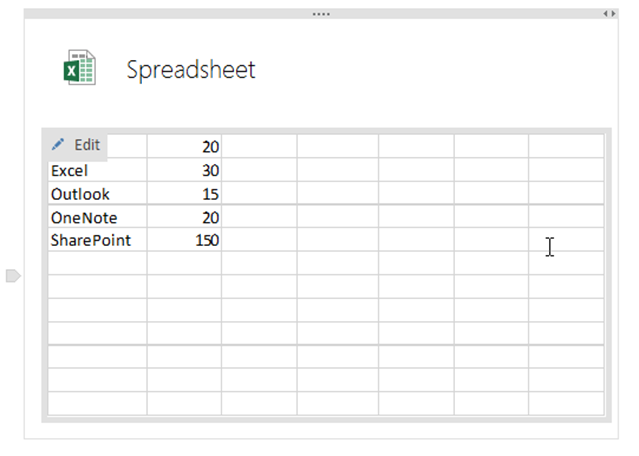Select the cell labeled Outlook

click(x=97, y=194)
